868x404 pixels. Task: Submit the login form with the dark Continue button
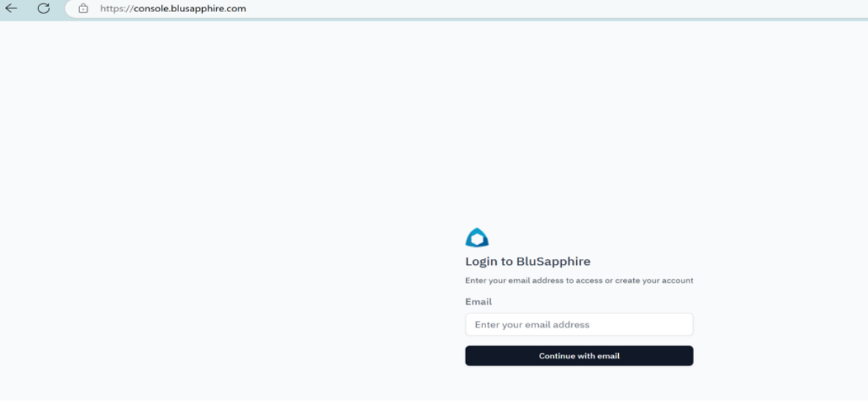click(x=579, y=356)
